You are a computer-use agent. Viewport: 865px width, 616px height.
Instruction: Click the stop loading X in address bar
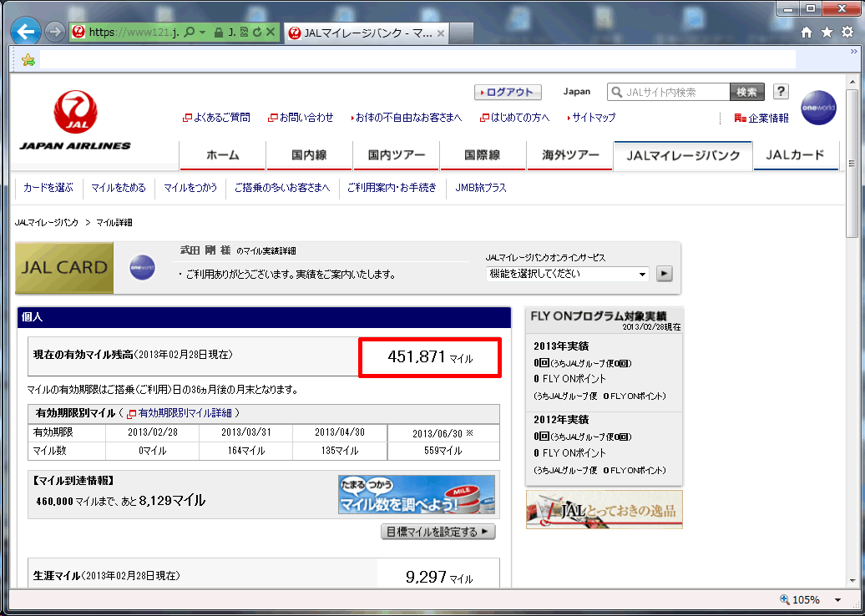tap(271, 33)
